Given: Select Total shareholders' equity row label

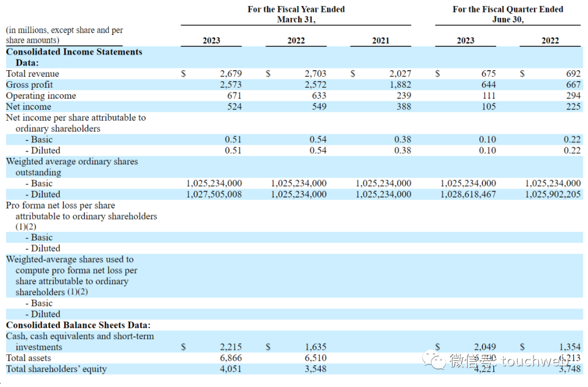Looking at the screenshot, I should (x=56, y=369).
